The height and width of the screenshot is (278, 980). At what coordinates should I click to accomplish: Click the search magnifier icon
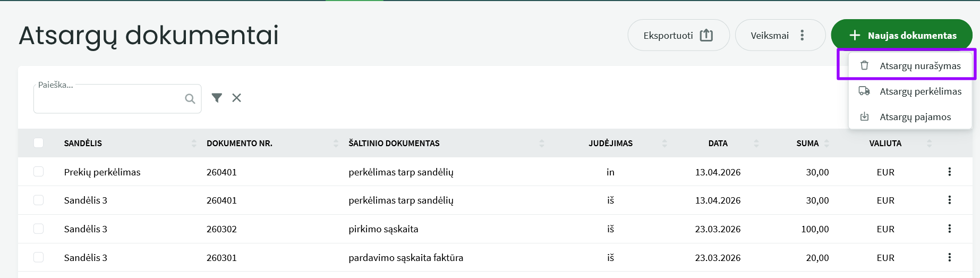(x=190, y=98)
